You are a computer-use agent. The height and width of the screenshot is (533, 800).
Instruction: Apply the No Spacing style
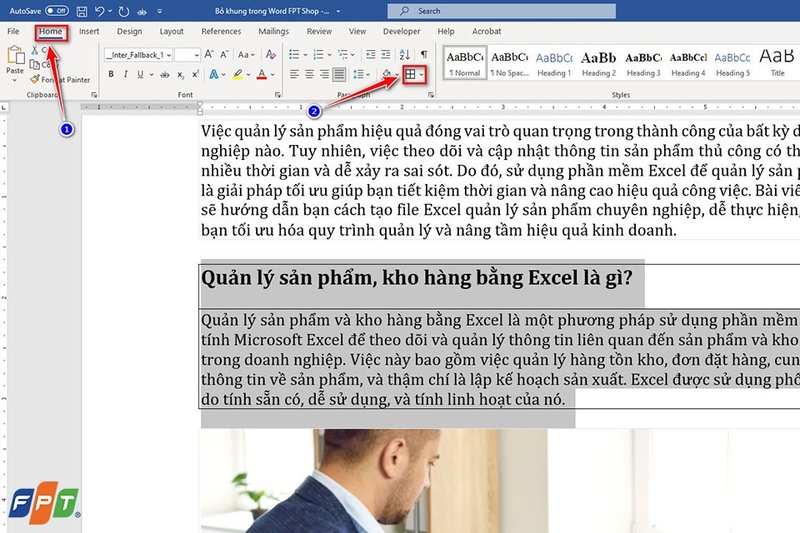(x=509, y=63)
